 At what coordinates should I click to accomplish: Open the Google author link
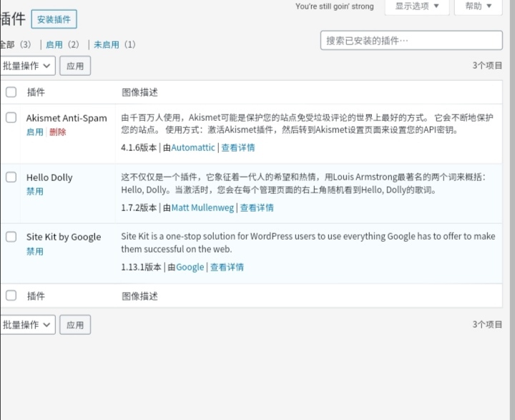point(190,267)
